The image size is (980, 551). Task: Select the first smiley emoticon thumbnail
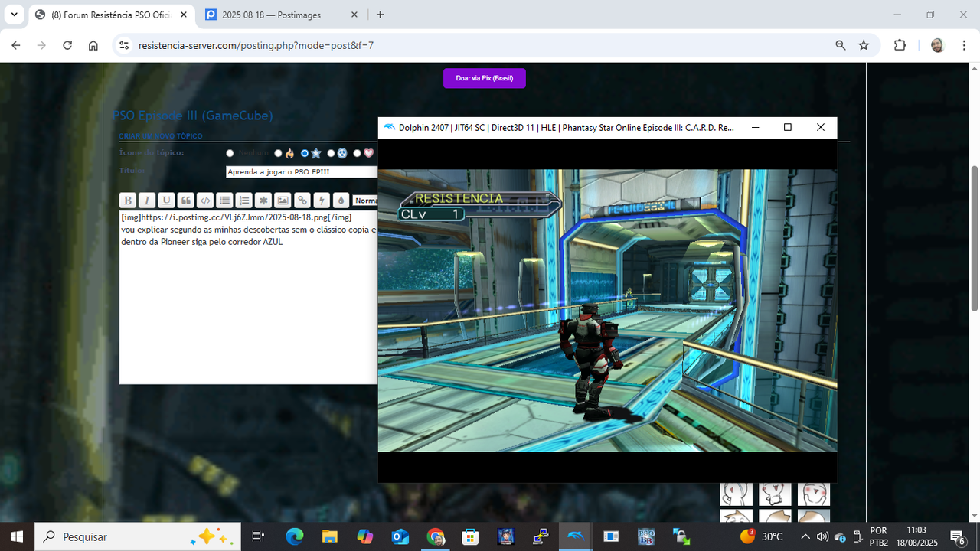[736, 494]
